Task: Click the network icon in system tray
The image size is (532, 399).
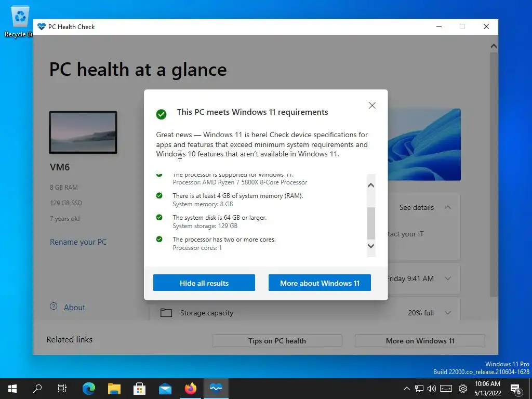Action: tap(419, 389)
